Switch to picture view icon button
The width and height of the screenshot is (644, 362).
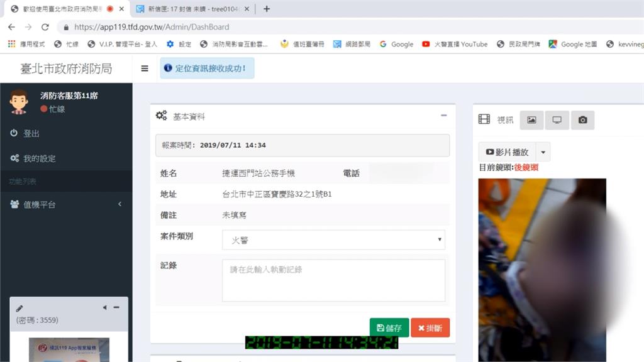click(531, 120)
